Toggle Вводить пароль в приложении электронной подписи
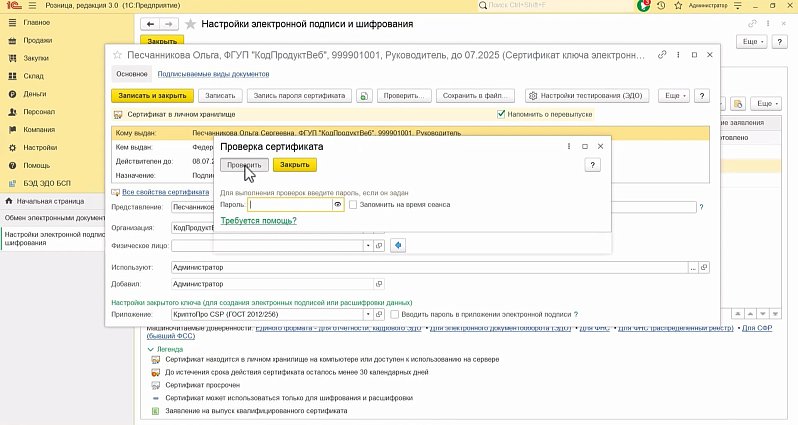 [x=394, y=315]
